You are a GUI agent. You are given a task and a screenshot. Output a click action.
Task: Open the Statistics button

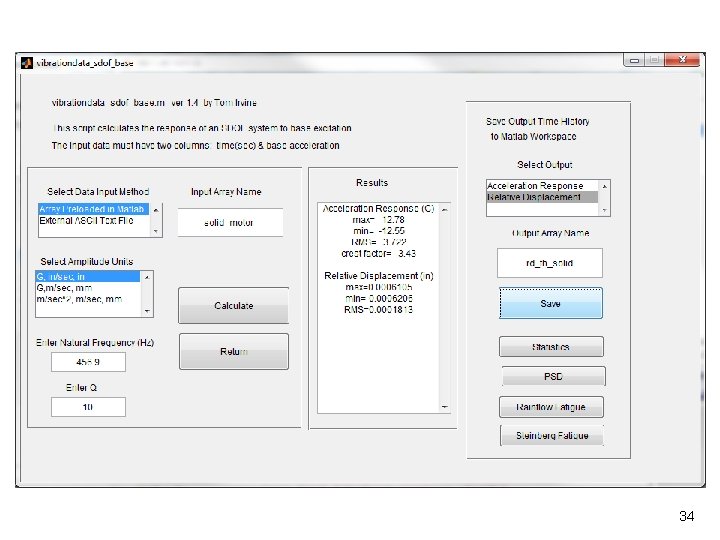pyautogui.click(x=551, y=347)
